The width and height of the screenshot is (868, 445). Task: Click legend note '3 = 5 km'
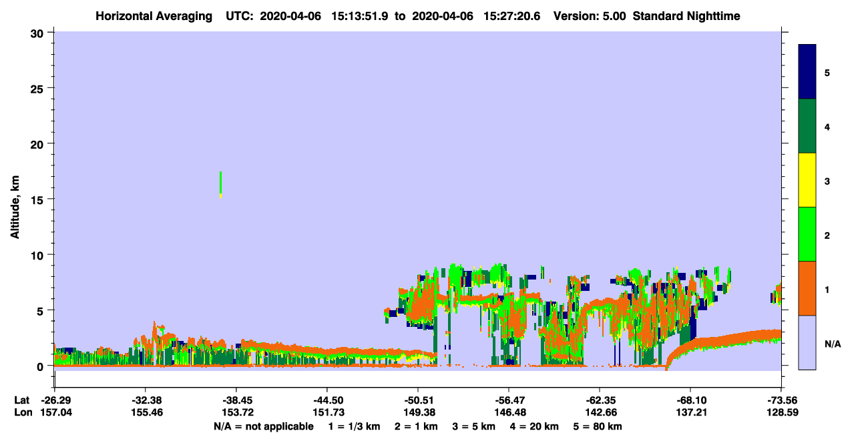(473, 426)
